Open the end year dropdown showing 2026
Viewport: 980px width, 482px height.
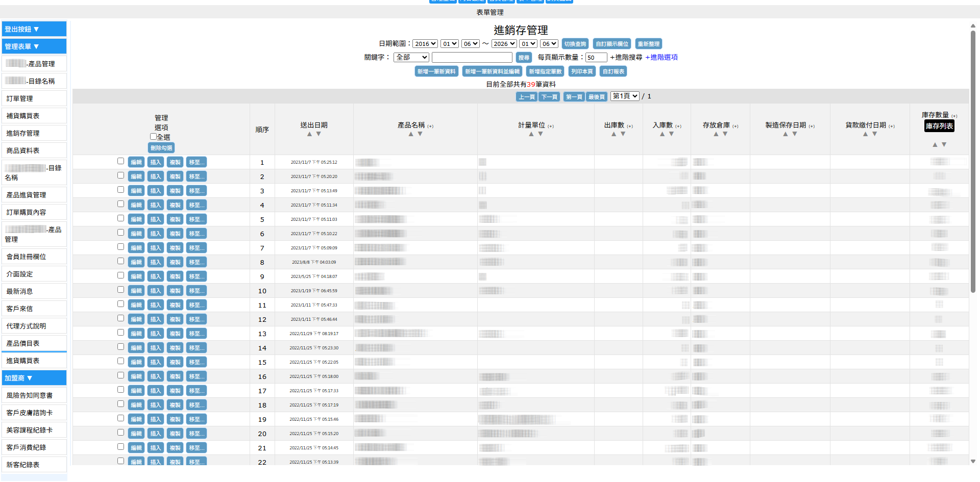click(504, 44)
